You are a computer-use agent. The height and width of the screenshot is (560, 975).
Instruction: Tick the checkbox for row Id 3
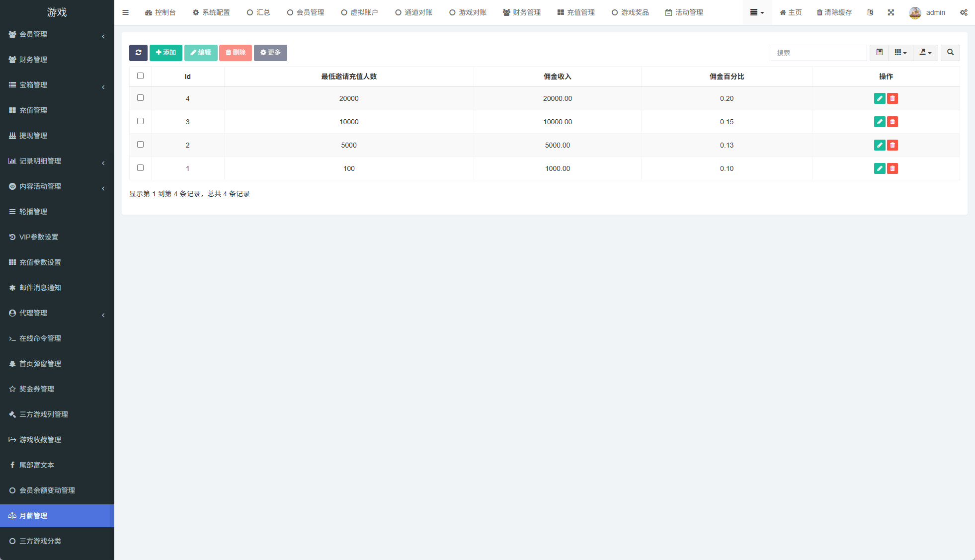pyautogui.click(x=140, y=121)
